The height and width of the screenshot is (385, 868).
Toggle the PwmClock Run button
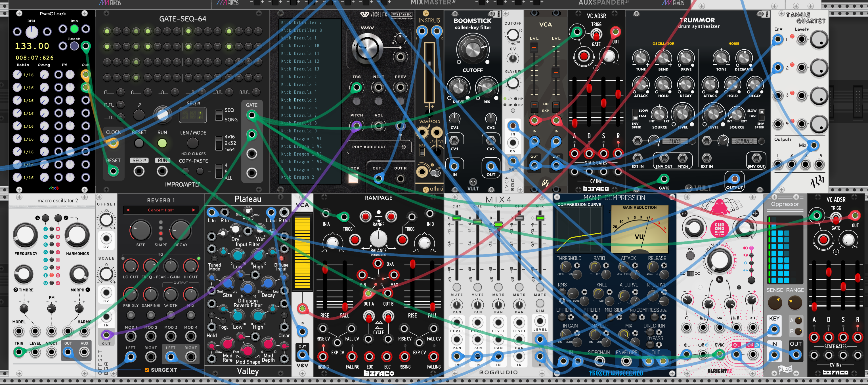(74, 29)
